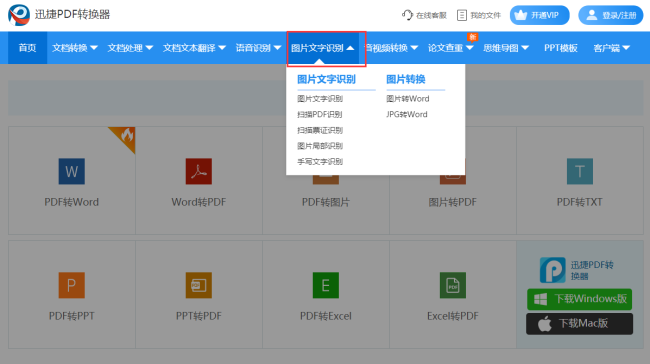Click the Apple logo on Mac download button
650x364 pixels.
(x=545, y=323)
